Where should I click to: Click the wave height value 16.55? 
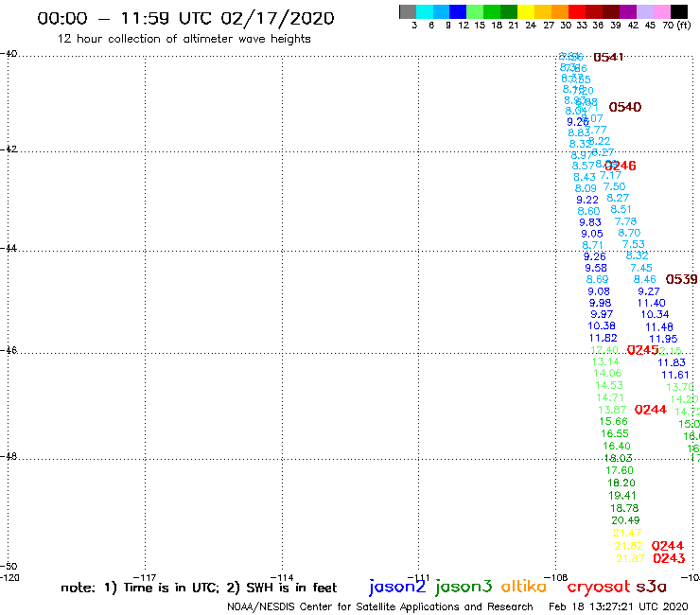click(x=615, y=433)
